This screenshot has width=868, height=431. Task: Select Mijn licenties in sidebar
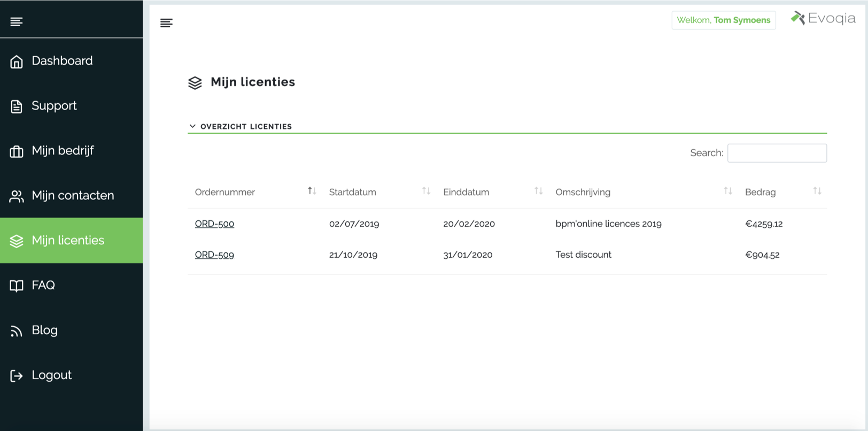tap(71, 241)
